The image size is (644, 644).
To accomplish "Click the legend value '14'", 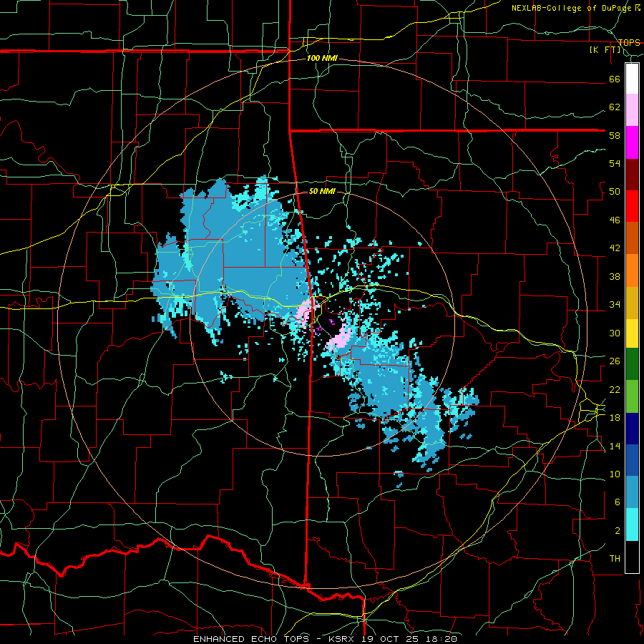I will click(x=615, y=446).
